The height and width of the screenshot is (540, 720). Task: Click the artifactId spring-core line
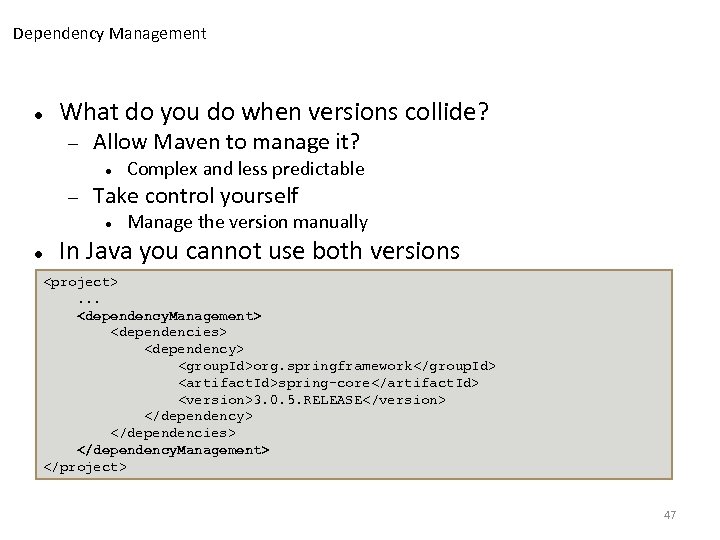click(x=328, y=383)
